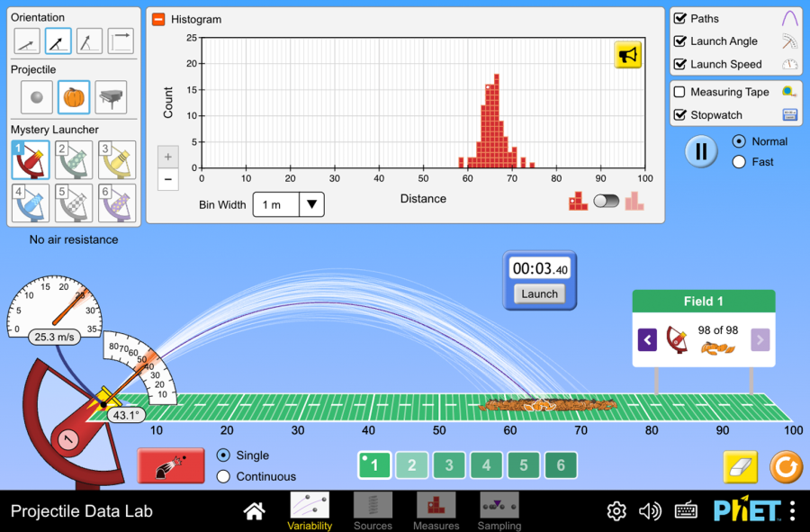Click the stopwatch Launch button
Screen dimensions: 810x532
[539, 293]
